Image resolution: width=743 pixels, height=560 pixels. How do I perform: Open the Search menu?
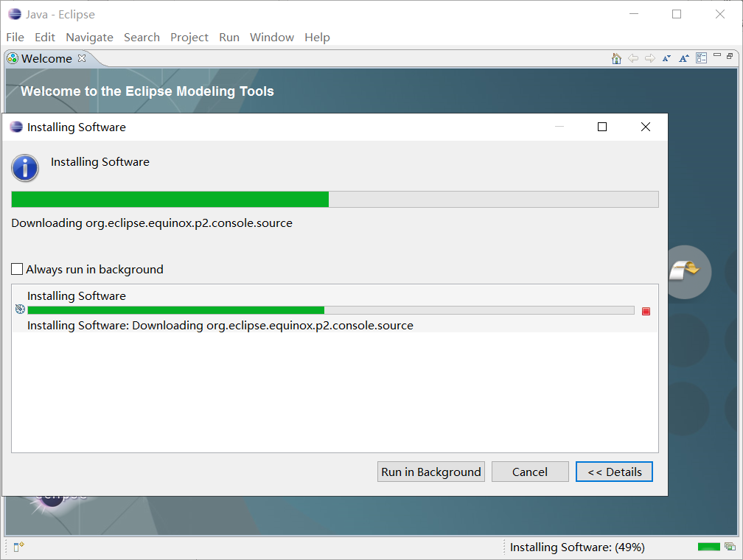click(x=142, y=37)
